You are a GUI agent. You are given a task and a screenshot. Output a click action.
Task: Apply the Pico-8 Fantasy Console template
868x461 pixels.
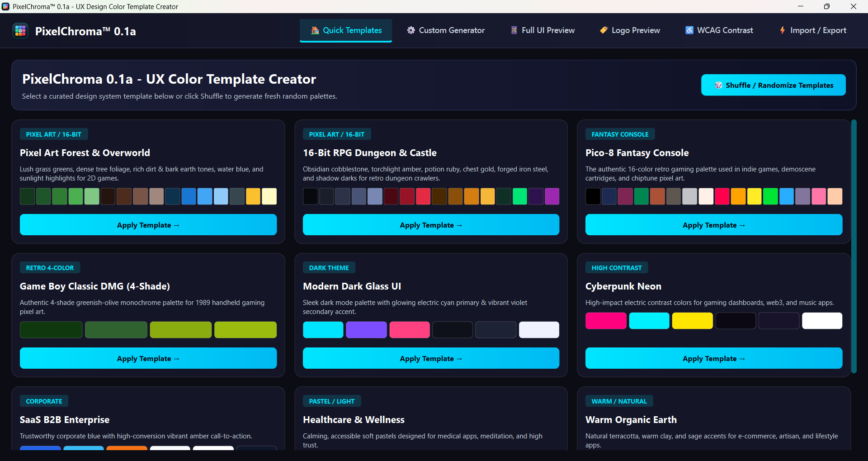714,225
